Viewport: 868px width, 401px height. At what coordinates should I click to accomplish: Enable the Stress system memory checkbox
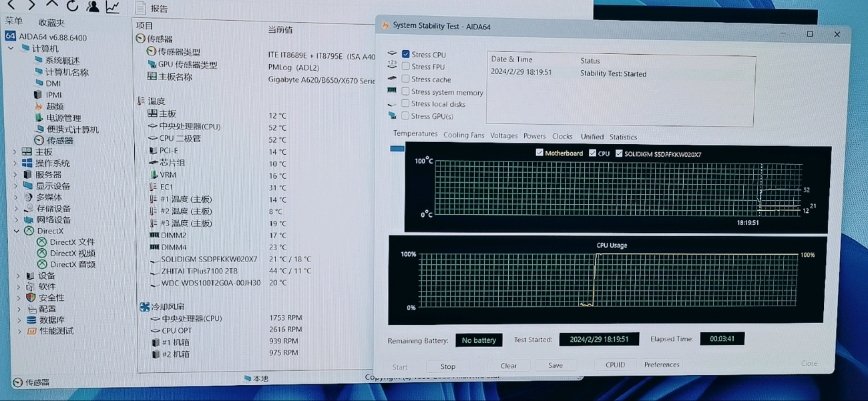click(405, 91)
